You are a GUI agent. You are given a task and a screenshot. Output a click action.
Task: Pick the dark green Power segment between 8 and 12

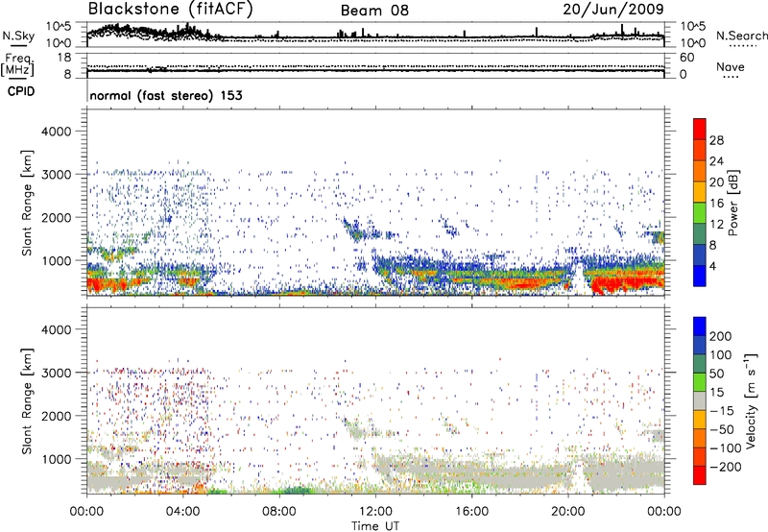click(x=700, y=233)
